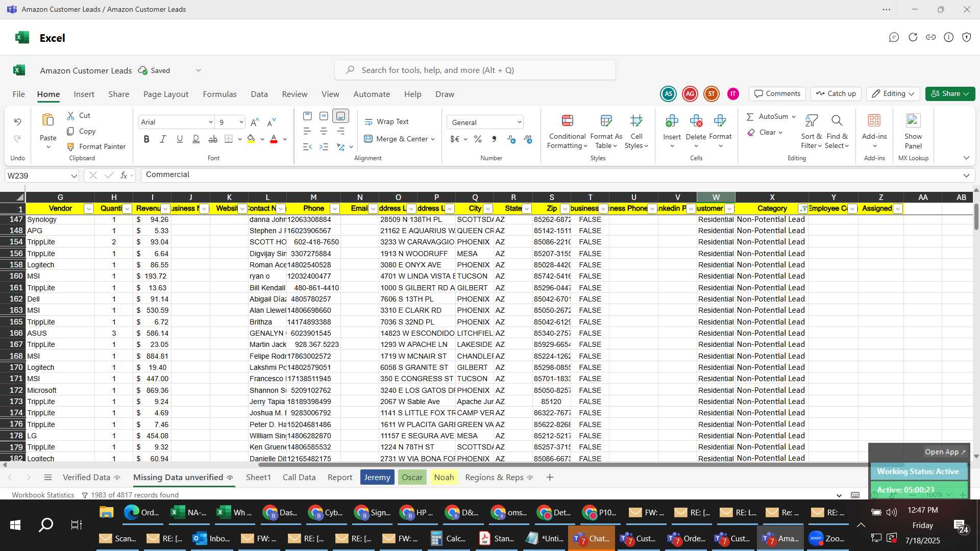Screen dimensions: 980x551
Task: Open Find & Select
Action: [x=837, y=132]
